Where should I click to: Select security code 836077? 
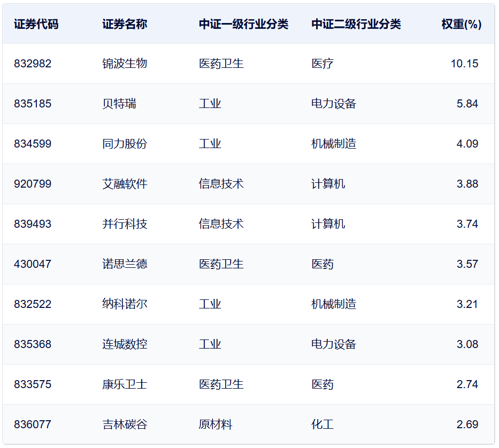[33, 424]
